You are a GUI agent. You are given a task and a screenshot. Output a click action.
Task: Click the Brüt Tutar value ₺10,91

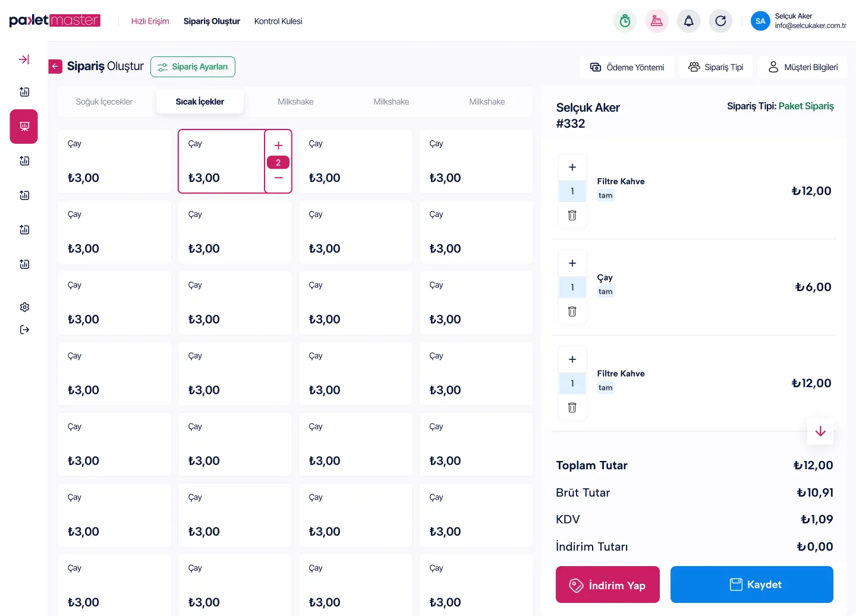coord(815,492)
